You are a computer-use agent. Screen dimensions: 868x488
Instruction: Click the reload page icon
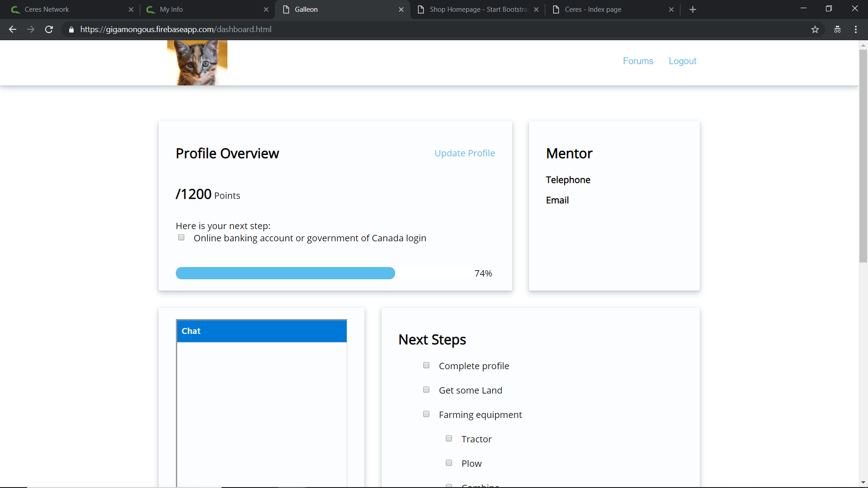pos(49,29)
